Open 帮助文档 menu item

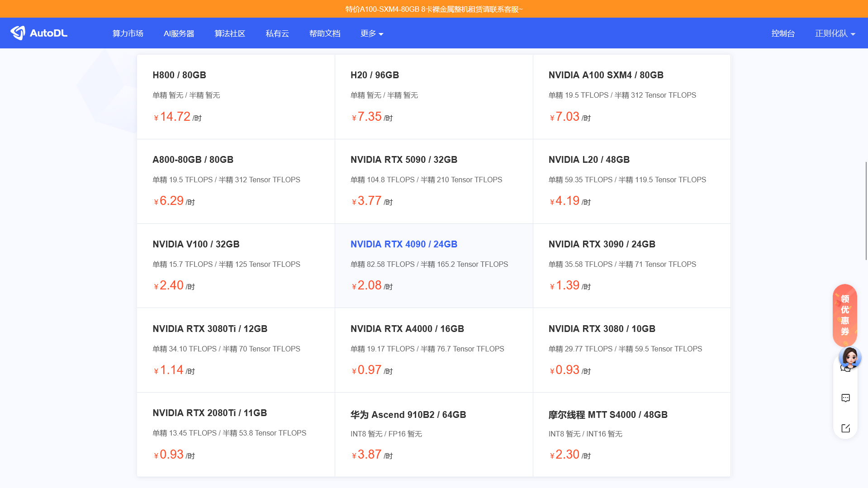(325, 33)
